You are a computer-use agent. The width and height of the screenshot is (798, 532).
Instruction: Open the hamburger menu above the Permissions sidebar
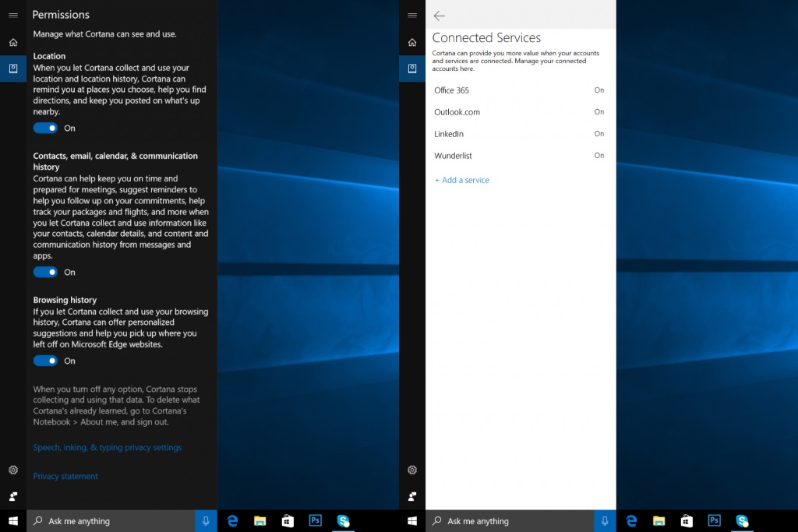tap(12, 15)
